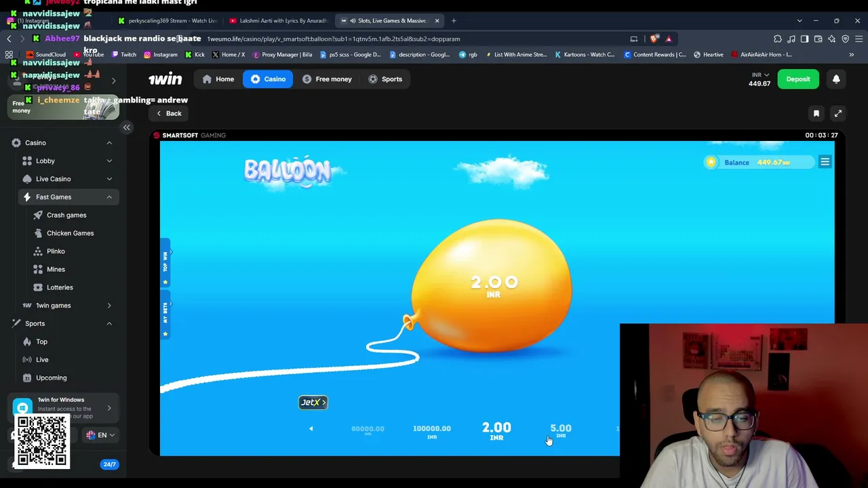Go to the Home tab
Screen dimensions: 868x488
click(x=218, y=79)
